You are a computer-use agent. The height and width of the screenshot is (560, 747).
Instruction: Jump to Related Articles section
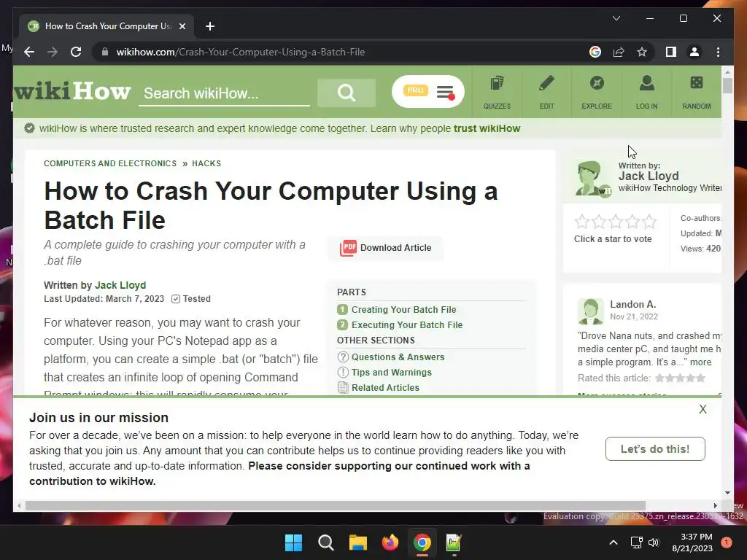coord(385,388)
